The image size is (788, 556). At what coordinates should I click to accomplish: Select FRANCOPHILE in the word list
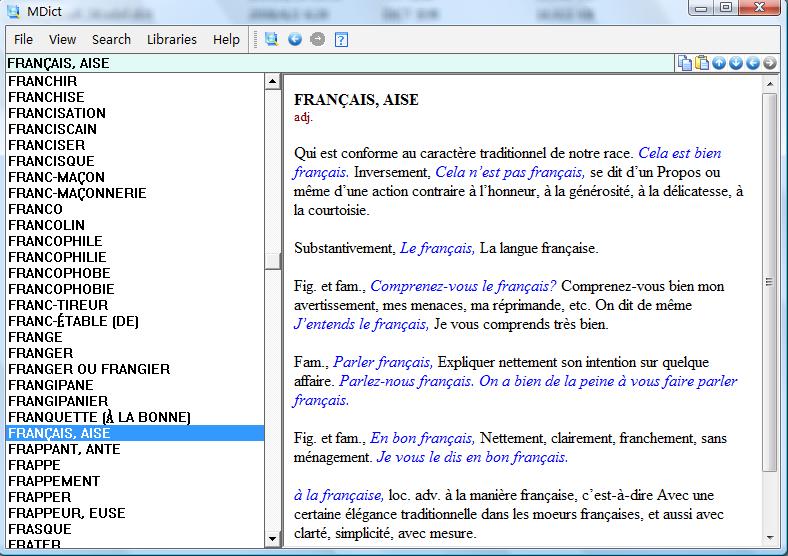(55, 241)
